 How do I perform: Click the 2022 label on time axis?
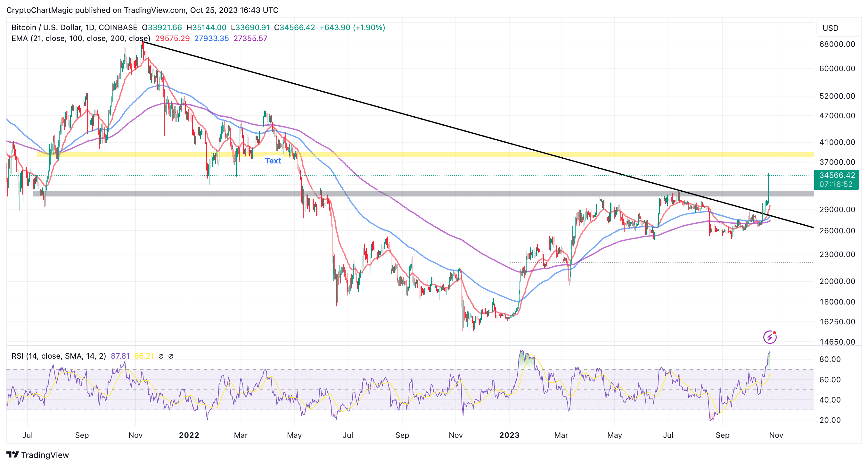pos(189,435)
